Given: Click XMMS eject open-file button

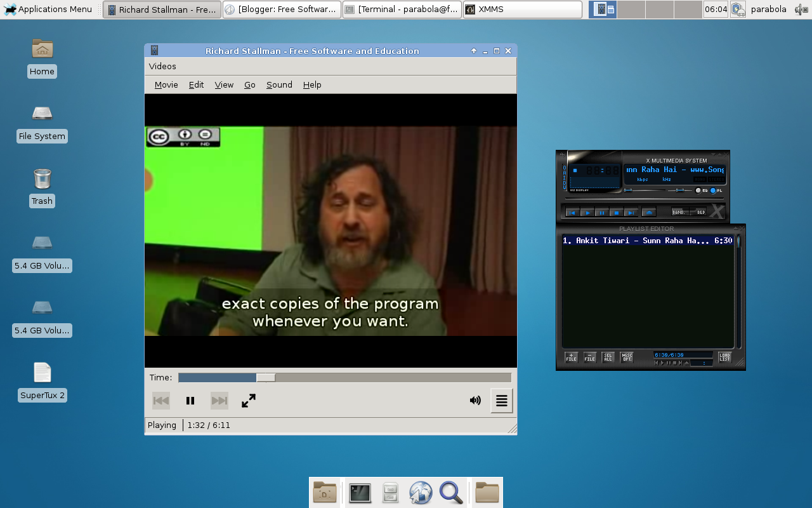Looking at the screenshot, I should coord(648,213).
